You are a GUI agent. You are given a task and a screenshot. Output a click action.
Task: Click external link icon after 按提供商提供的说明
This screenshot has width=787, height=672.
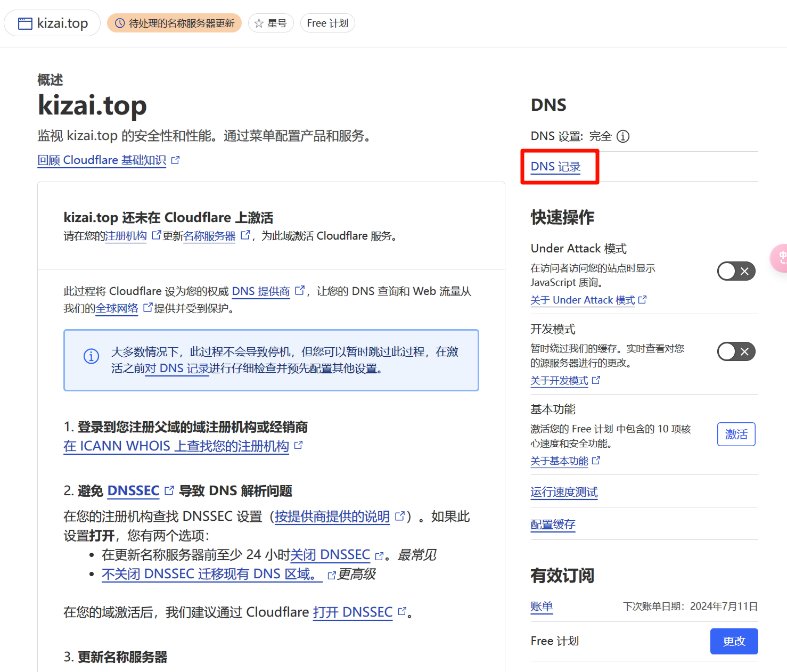(x=400, y=516)
